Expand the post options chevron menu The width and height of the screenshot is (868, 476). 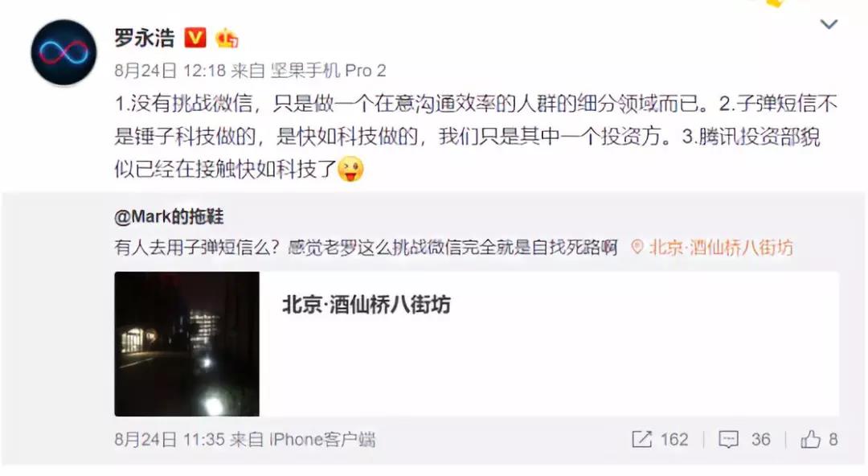829,24
